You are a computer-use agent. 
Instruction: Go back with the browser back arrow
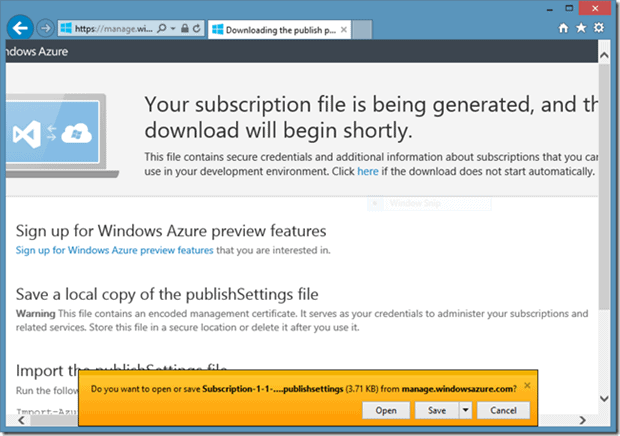pos(20,28)
